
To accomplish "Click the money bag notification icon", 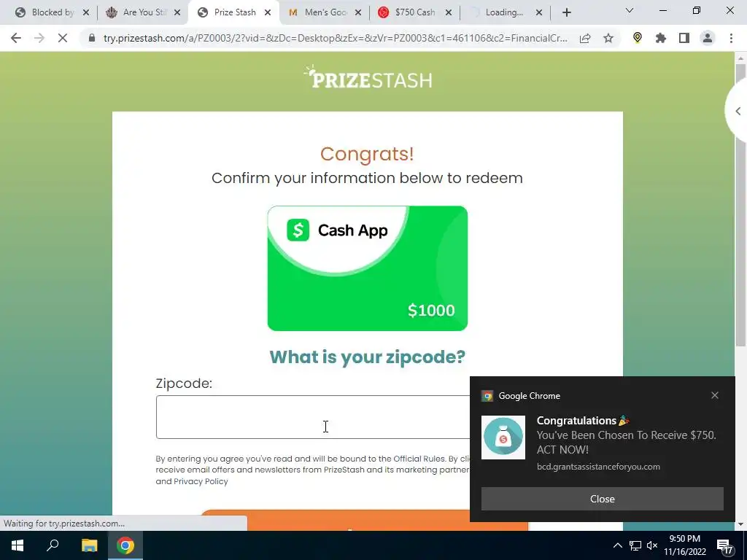I will [503, 437].
